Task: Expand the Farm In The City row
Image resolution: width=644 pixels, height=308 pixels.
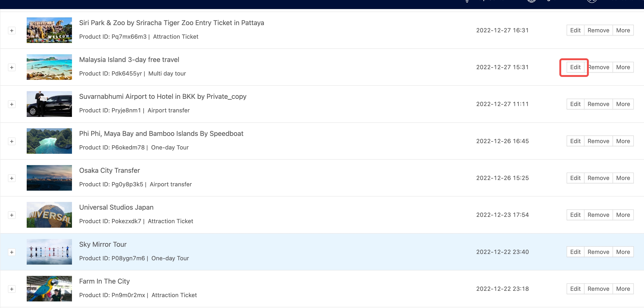Action: coord(12,289)
